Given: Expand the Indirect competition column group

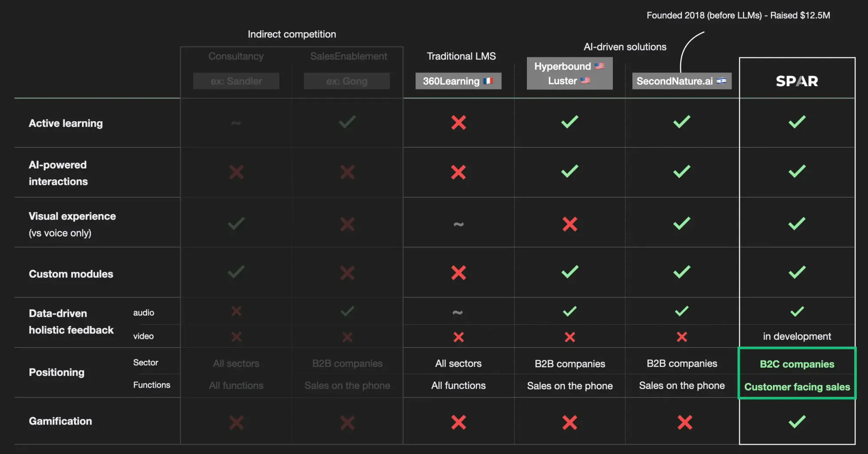Looking at the screenshot, I should pos(292,34).
